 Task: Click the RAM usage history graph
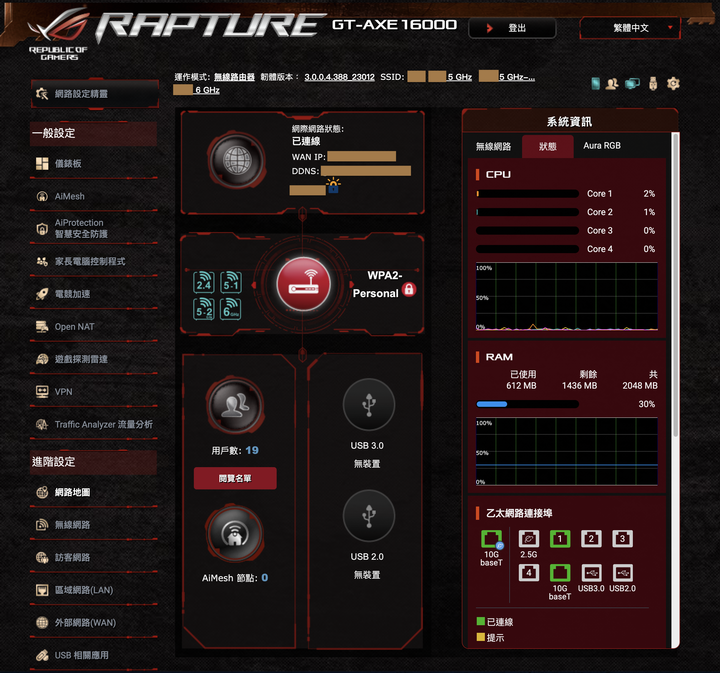[x=567, y=452]
